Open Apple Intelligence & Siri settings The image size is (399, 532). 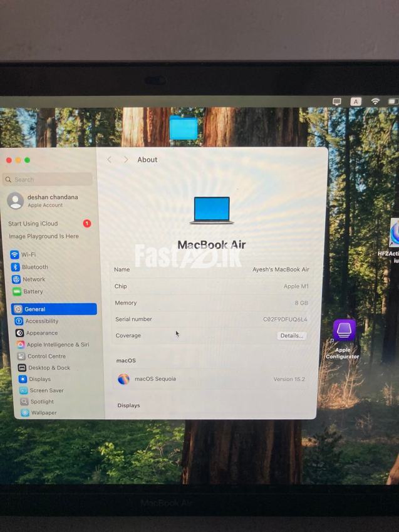coord(57,345)
